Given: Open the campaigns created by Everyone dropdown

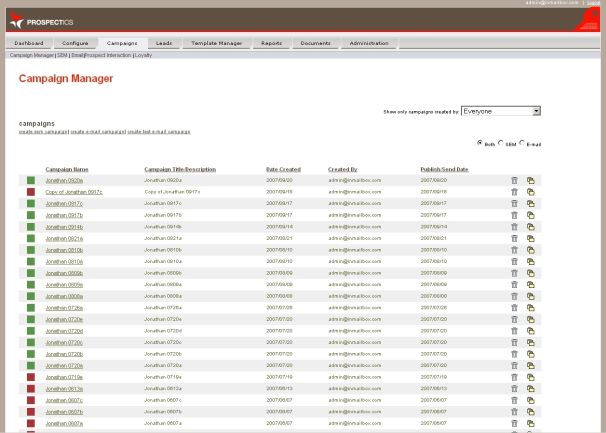Looking at the screenshot, I should 500,111.
